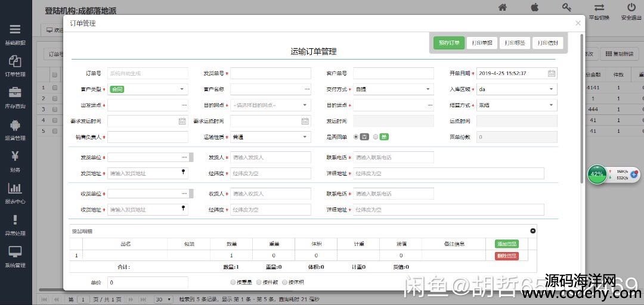The width and height of the screenshot is (644, 305).
Task: Click the 财务 yen sidebar icon
Action: (15, 160)
